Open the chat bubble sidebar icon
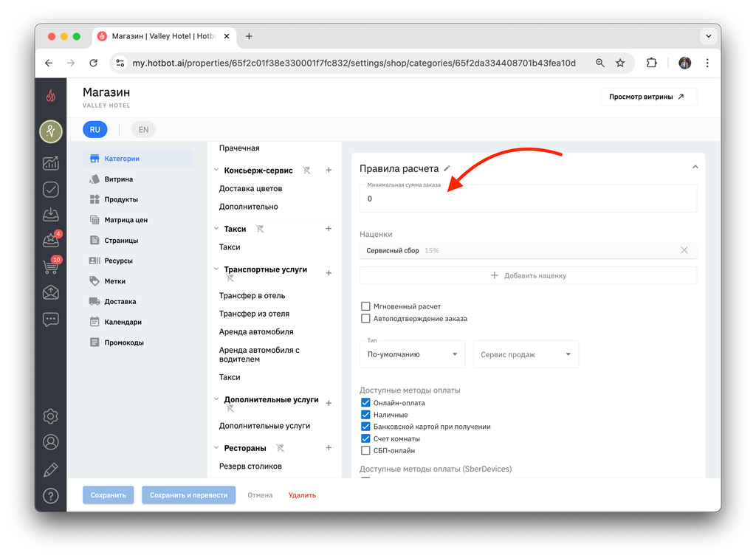The width and height of the screenshot is (756, 558). pos(51,320)
